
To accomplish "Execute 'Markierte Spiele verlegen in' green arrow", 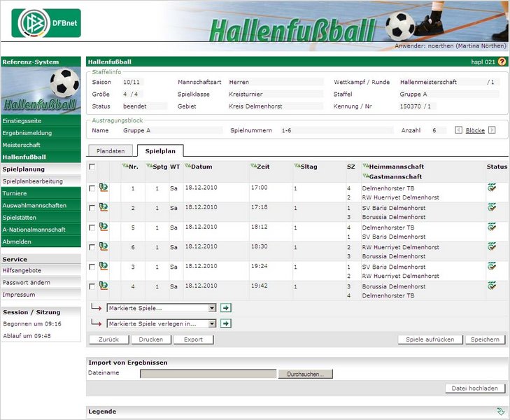I will (226, 323).
